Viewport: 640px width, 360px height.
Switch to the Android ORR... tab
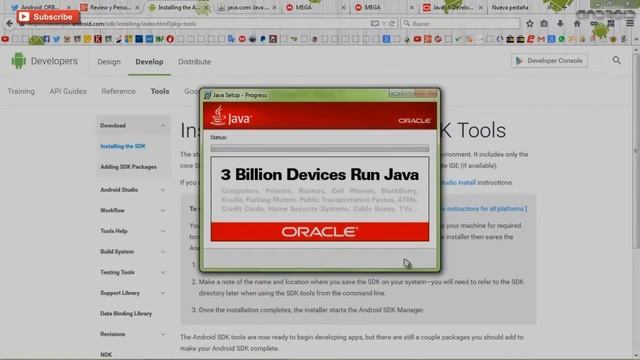(x=40, y=7)
